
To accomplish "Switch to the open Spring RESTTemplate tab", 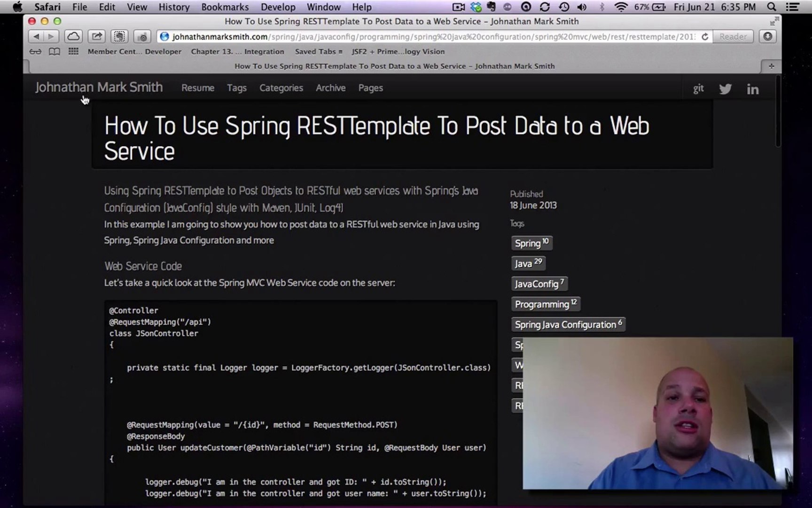I will [x=394, y=66].
